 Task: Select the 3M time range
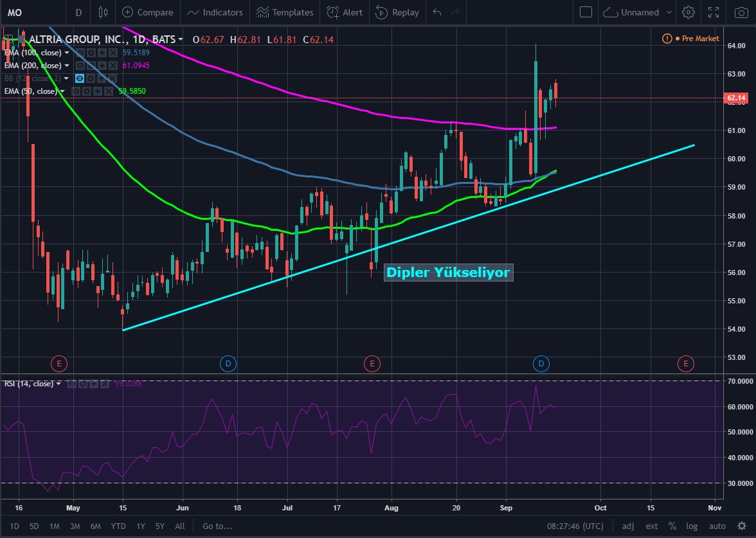pos(75,526)
